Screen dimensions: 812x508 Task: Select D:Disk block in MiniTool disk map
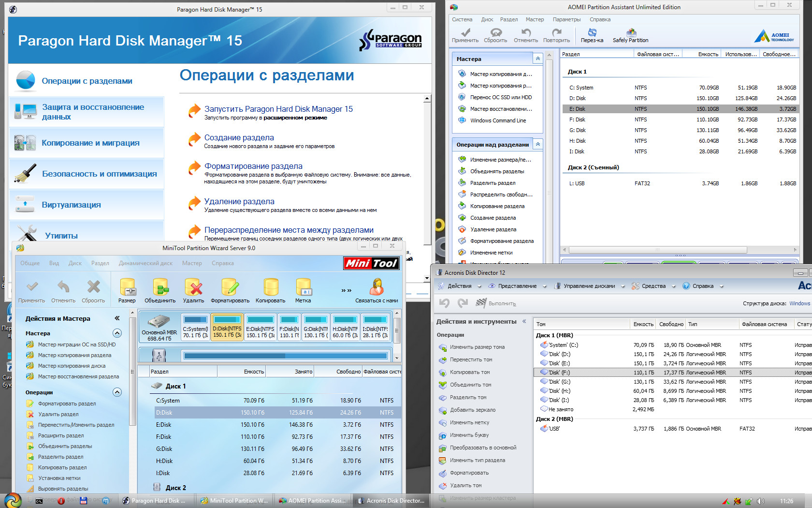227,328
